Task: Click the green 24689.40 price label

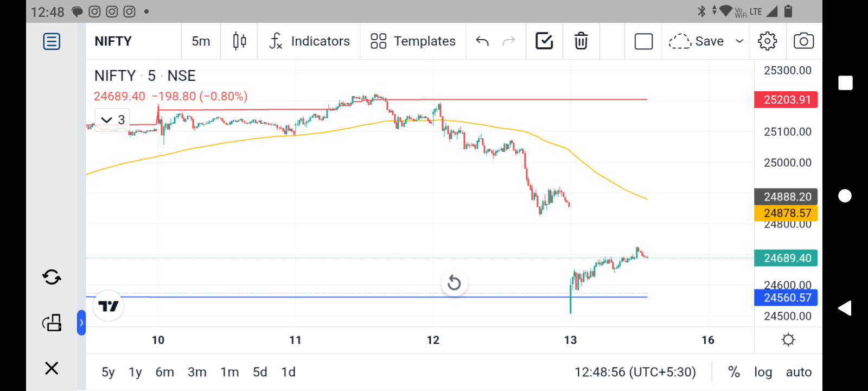Action: [786, 258]
